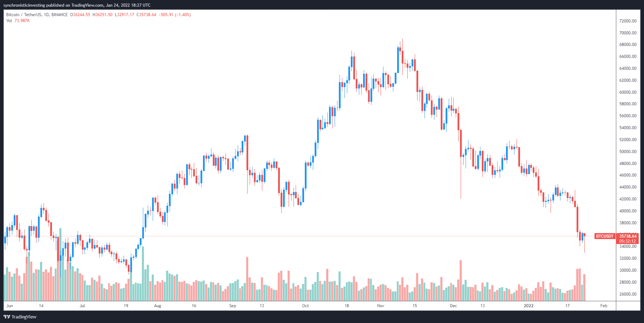Click the H36251.50 high value in legend
644x323 pixels.
(103, 15)
